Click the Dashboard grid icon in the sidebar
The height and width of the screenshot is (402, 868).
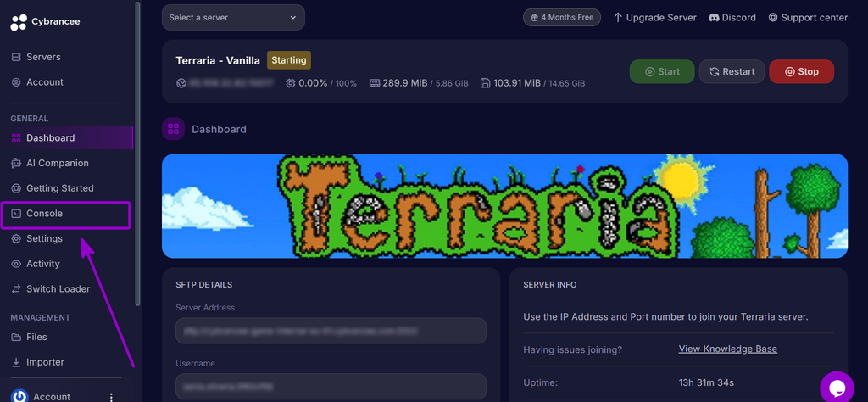coord(16,138)
